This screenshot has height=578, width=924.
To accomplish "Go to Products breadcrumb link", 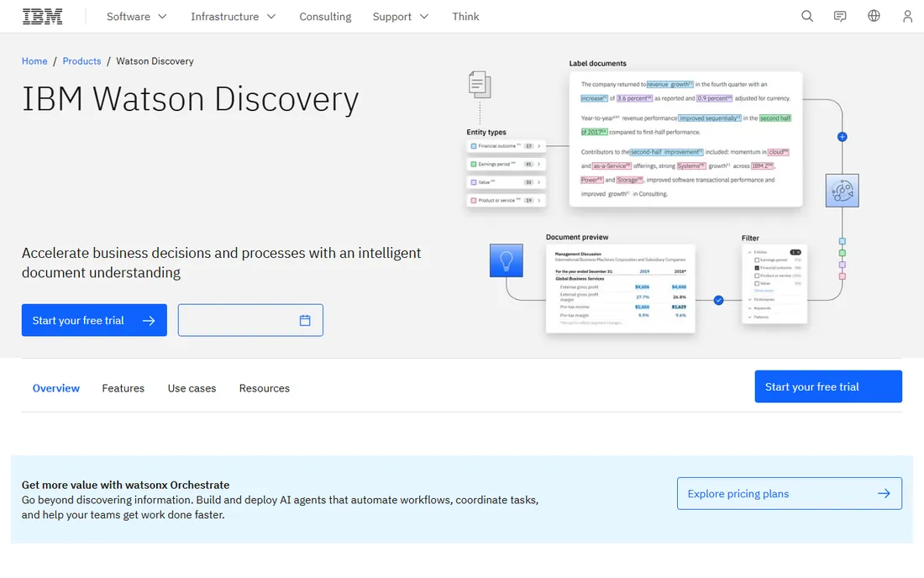I will (81, 61).
